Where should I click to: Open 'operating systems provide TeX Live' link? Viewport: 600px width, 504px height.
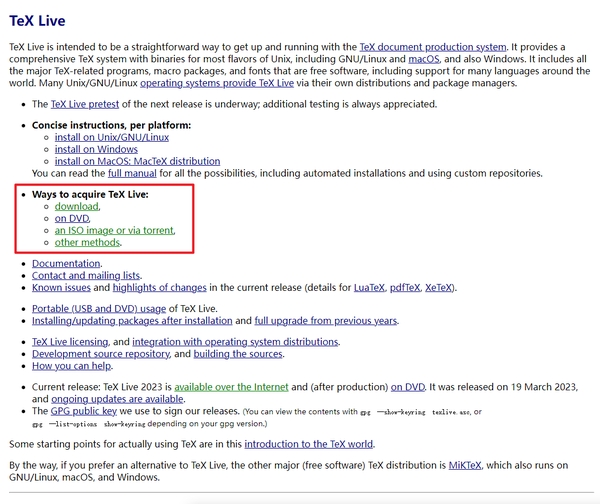[x=217, y=83]
